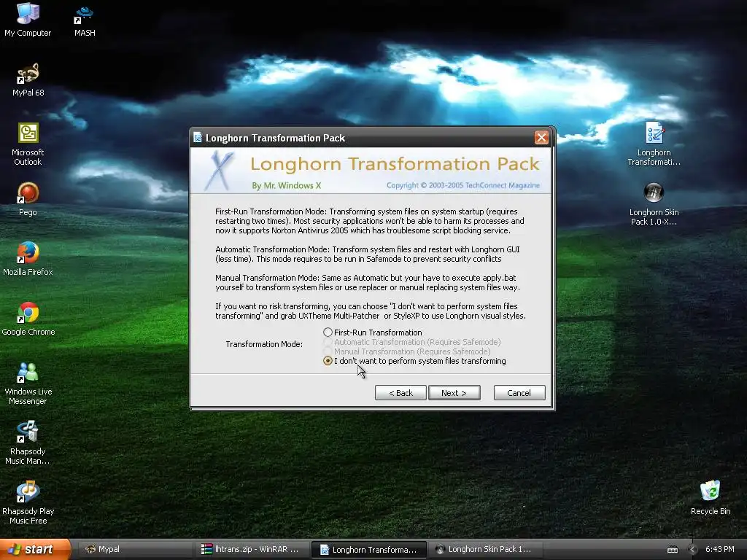Switch to lhtrans.zip WinRAR taskbar button

[252, 550]
